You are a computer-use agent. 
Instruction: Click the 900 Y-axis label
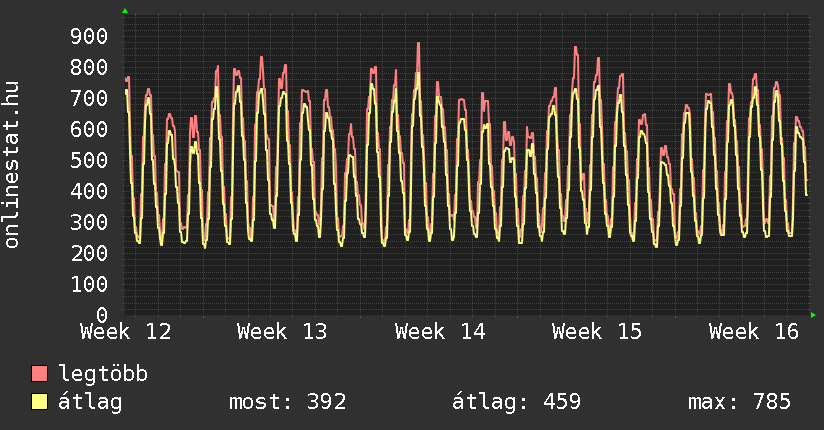coord(88,37)
